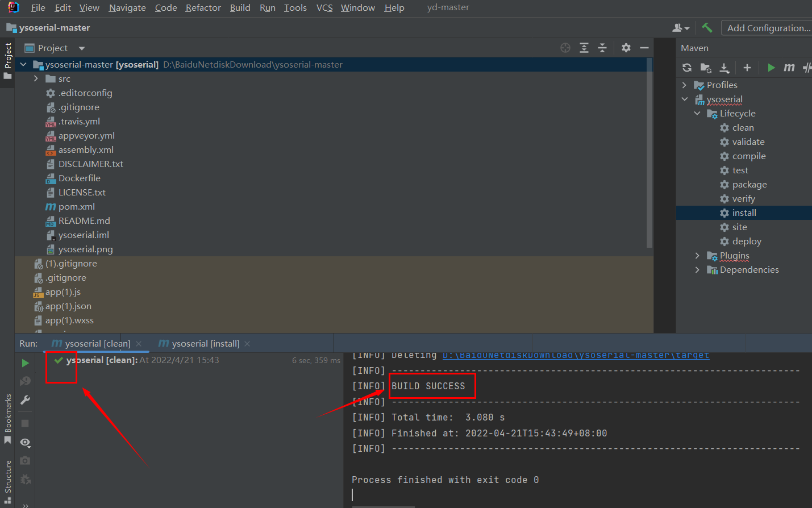Expand Maven Profiles node
The image size is (812, 508).
684,85
